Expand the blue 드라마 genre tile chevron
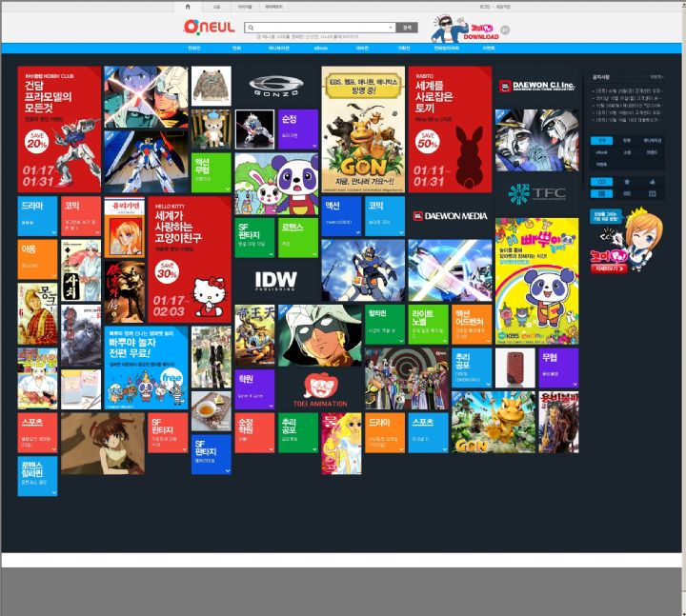 point(53,232)
